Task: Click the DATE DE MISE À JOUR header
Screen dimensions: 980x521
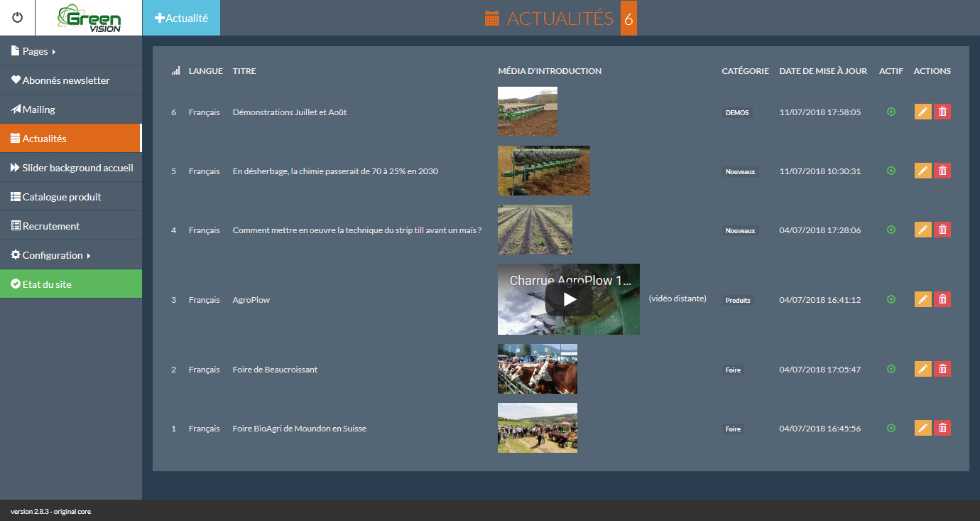Action: tap(823, 71)
